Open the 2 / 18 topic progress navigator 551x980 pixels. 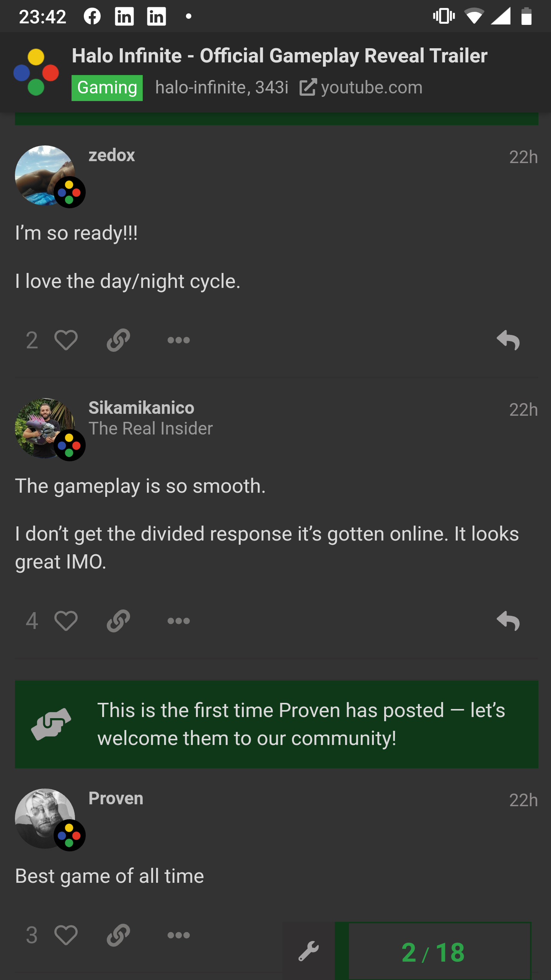point(433,952)
